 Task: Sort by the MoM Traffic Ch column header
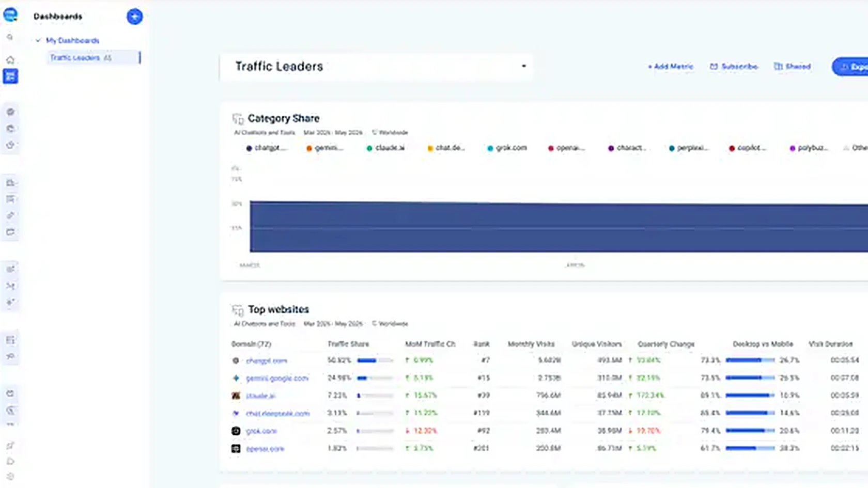(430, 344)
